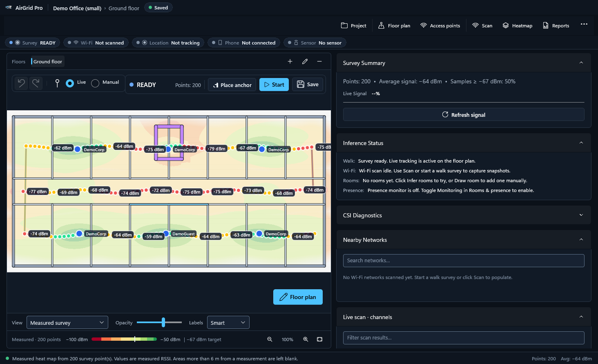The height and width of the screenshot is (364, 598).
Task: Adjust the heatmap Opacity slider
Action: (x=159, y=322)
